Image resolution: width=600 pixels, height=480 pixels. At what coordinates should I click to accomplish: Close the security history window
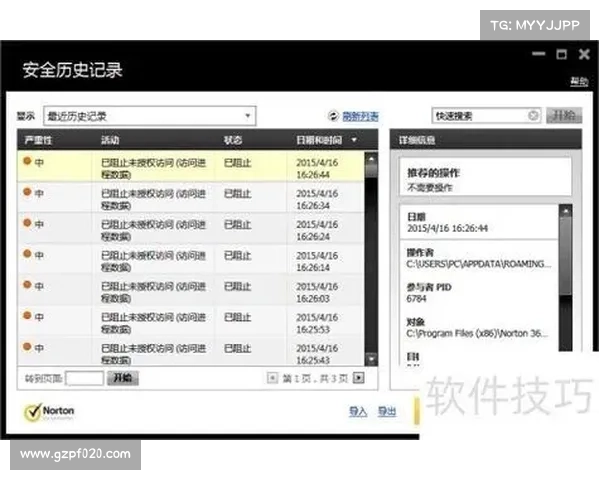tap(584, 54)
